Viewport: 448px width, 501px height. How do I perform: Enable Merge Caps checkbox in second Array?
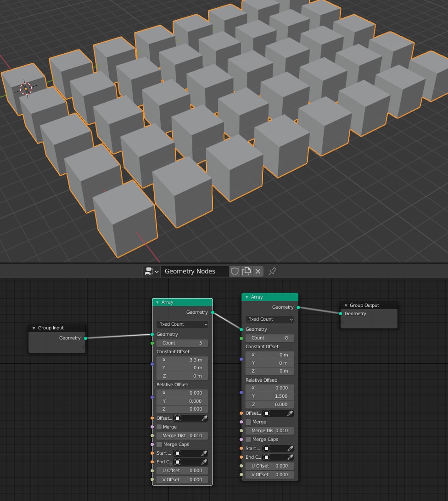click(x=248, y=440)
